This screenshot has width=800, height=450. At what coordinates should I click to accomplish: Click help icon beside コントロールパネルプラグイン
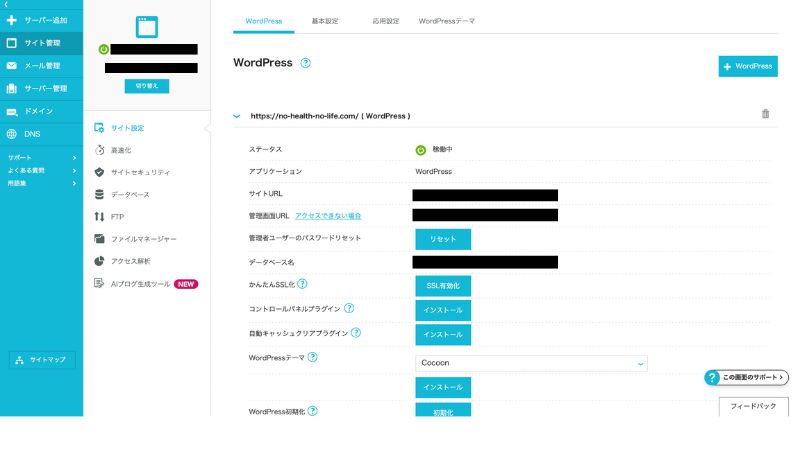tap(349, 308)
